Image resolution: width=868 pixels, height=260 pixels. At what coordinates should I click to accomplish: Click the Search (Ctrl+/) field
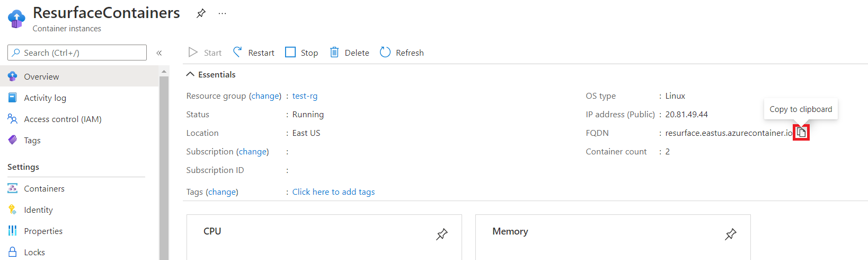click(77, 53)
